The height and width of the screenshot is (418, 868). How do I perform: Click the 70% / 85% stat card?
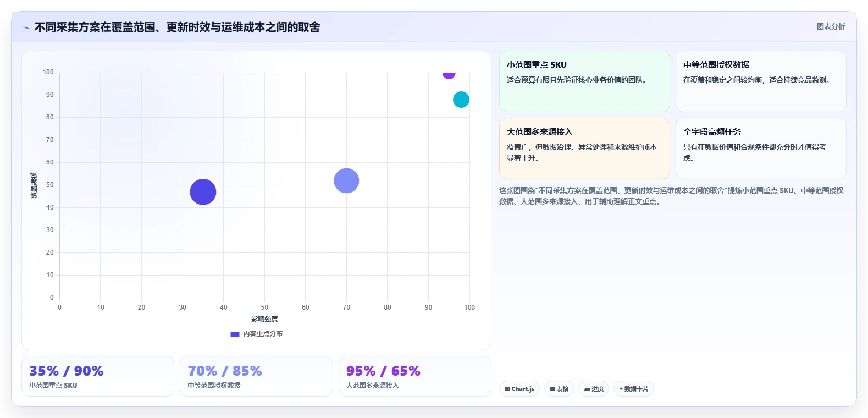coord(256,376)
